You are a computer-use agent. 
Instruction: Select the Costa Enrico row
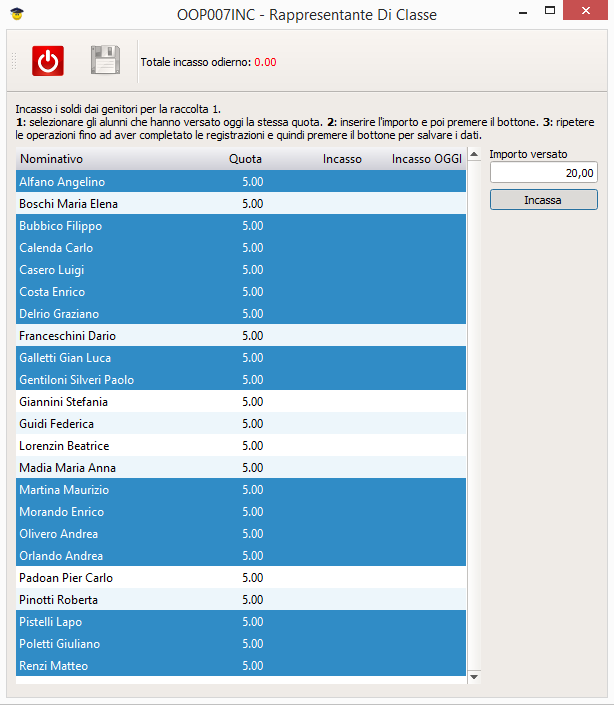pos(241,291)
